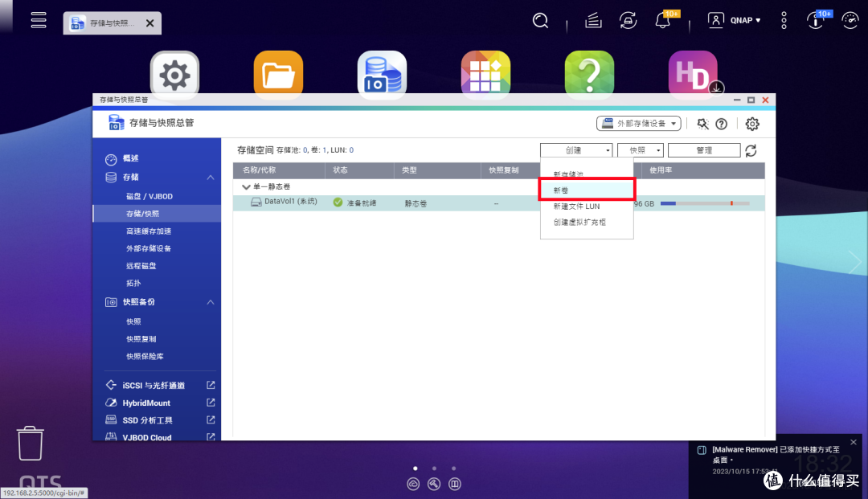Go to the second desktop page dot
Screen dimensions: 868x499
[x=434, y=468]
